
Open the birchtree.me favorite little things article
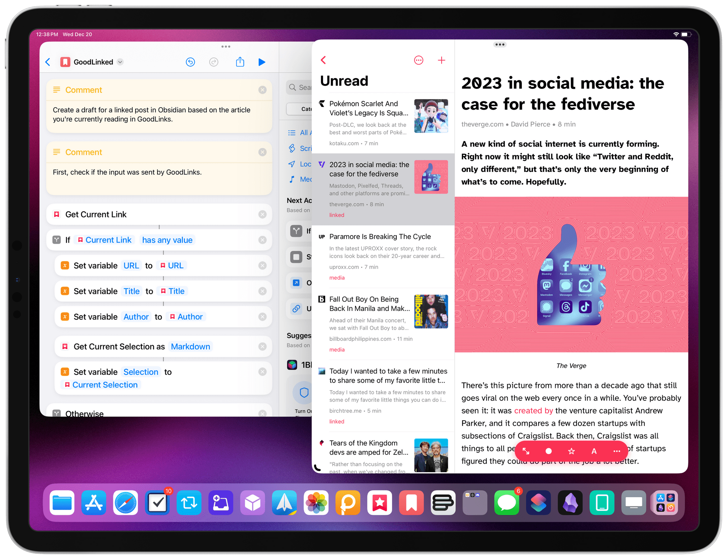coord(383,395)
